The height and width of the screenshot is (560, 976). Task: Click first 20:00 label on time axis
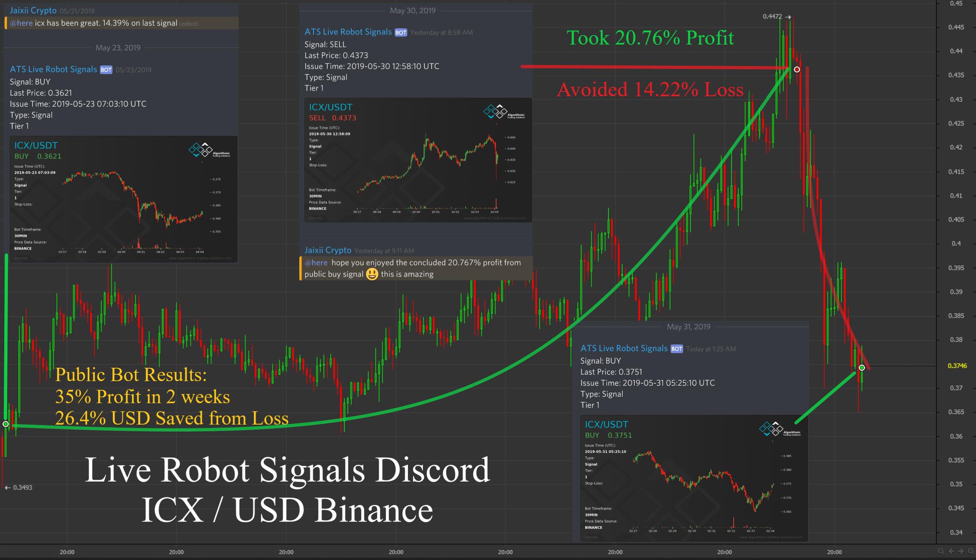pyautogui.click(x=67, y=552)
